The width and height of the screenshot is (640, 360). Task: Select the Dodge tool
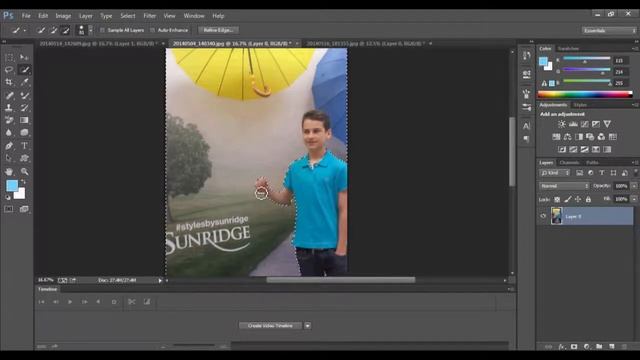[x=24, y=133]
